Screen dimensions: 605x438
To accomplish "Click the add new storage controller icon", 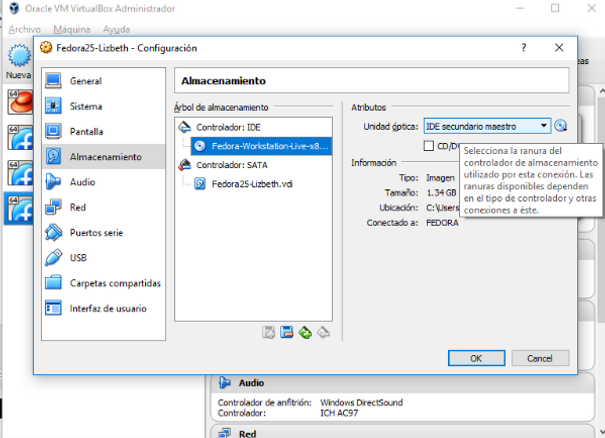I will pyautogui.click(x=305, y=332).
